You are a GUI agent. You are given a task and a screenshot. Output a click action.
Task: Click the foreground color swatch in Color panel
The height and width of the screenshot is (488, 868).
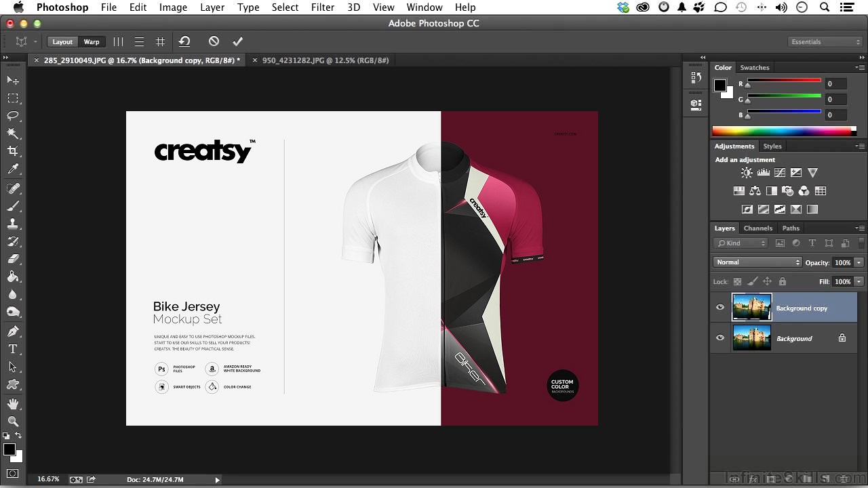(x=720, y=85)
